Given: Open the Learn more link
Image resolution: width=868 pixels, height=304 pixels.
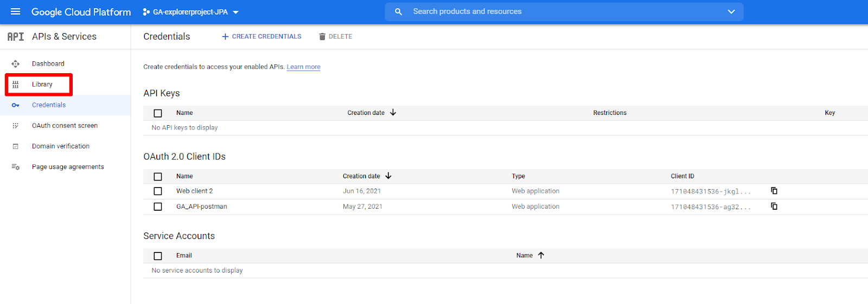Looking at the screenshot, I should [x=303, y=67].
